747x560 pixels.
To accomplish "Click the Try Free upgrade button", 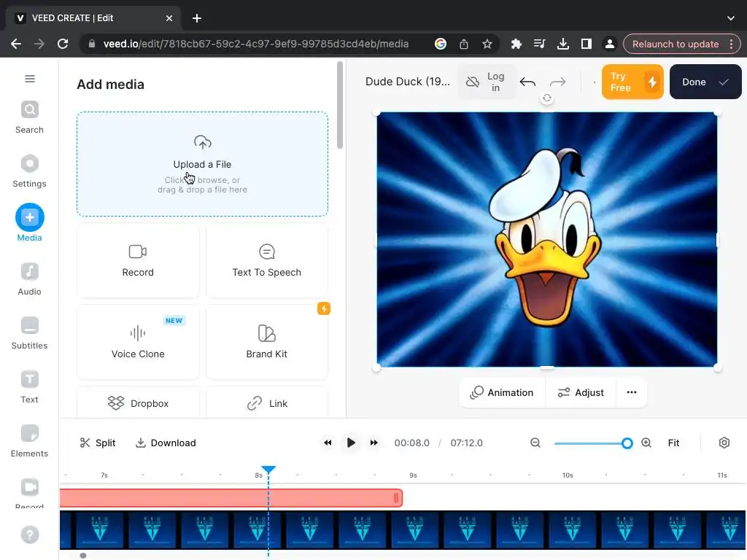I will click(x=632, y=82).
